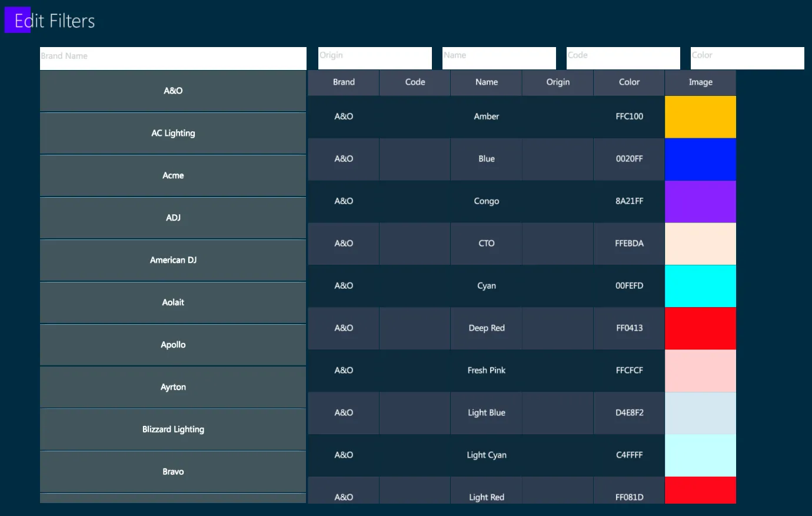This screenshot has height=516, width=812.
Task: Click the Cyan color swatch
Action: [x=700, y=287]
